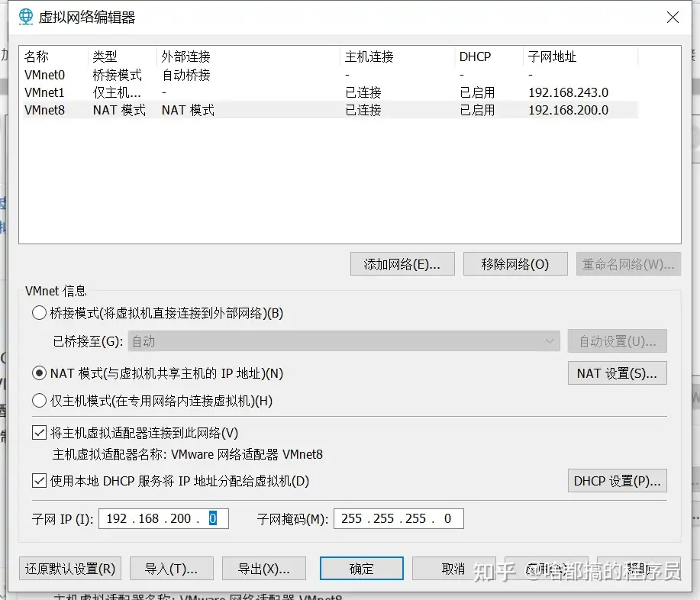Screen dimensions: 700x600
Task: Click 移除网络(O) button
Action: (515, 264)
